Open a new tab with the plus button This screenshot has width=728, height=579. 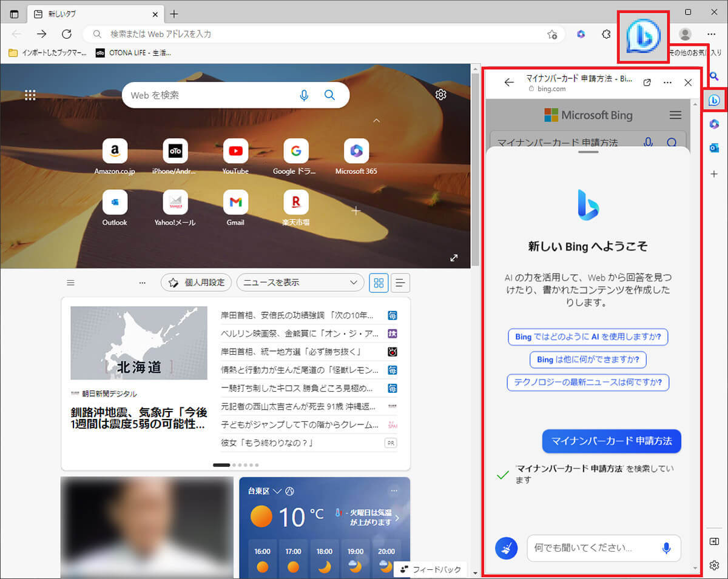click(174, 13)
